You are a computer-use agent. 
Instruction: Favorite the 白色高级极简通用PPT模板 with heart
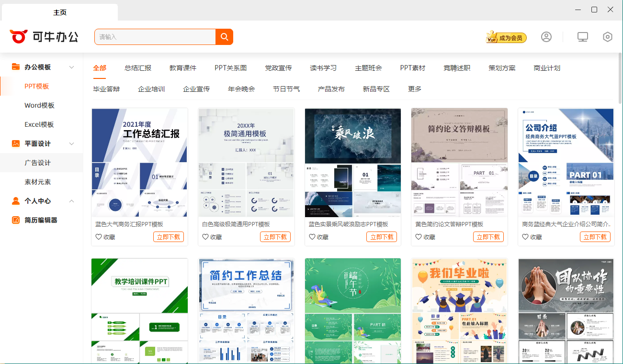pyautogui.click(x=205, y=237)
